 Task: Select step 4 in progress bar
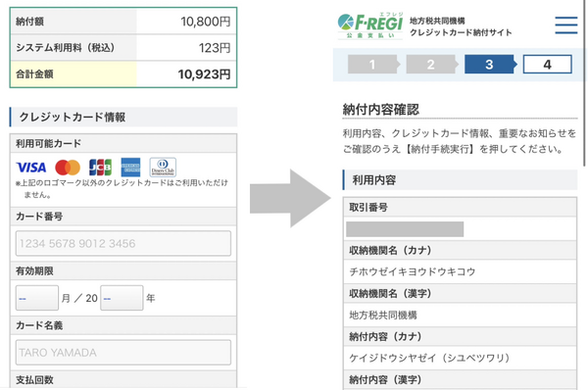click(x=548, y=64)
